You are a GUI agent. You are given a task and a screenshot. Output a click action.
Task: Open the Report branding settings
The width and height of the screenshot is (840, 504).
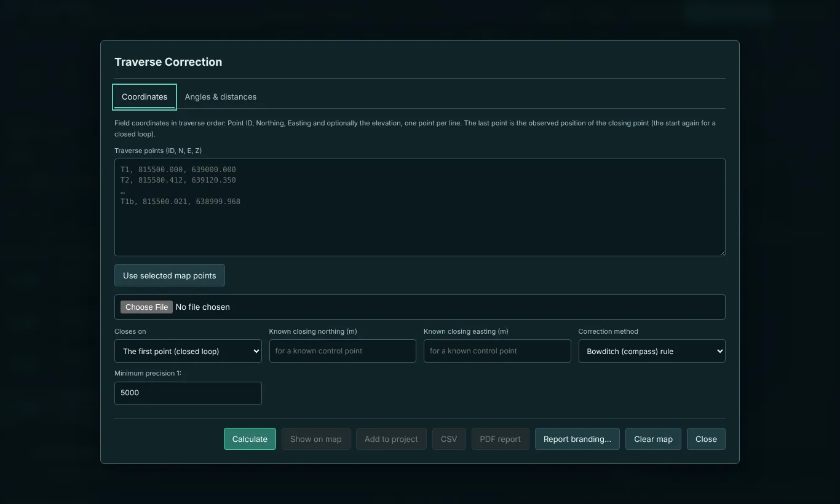577,439
